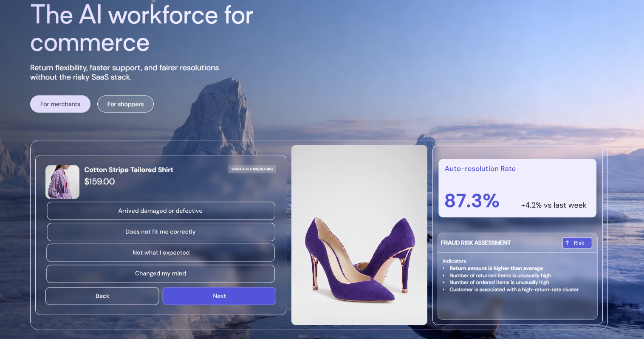Open the striped shirt product thumbnail

pyautogui.click(x=62, y=182)
